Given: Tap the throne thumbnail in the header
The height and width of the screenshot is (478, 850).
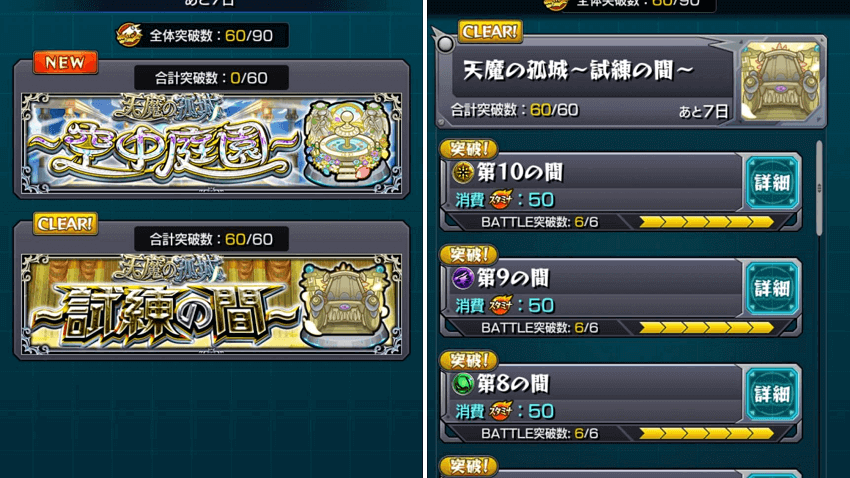Looking at the screenshot, I should pos(780,81).
